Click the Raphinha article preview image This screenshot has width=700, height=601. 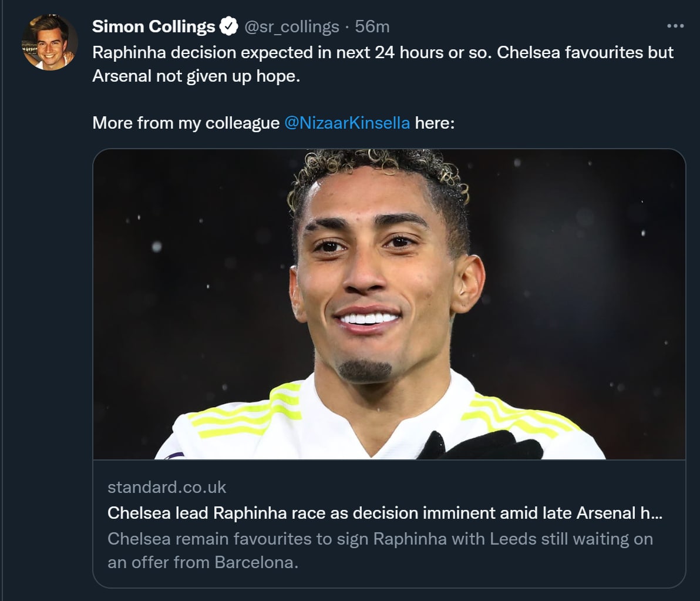pyautogui.click(x=389, y=304)
